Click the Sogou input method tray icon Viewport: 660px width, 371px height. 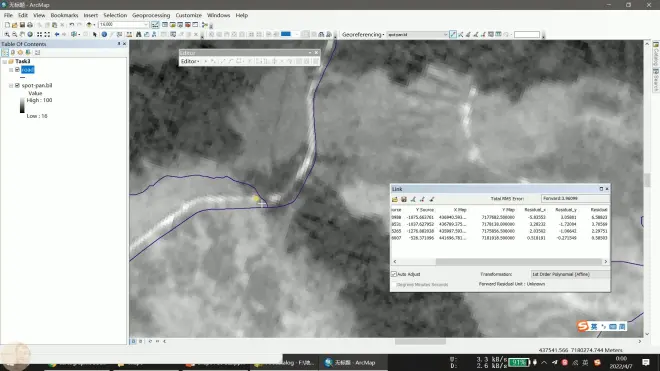click(597, 363)
